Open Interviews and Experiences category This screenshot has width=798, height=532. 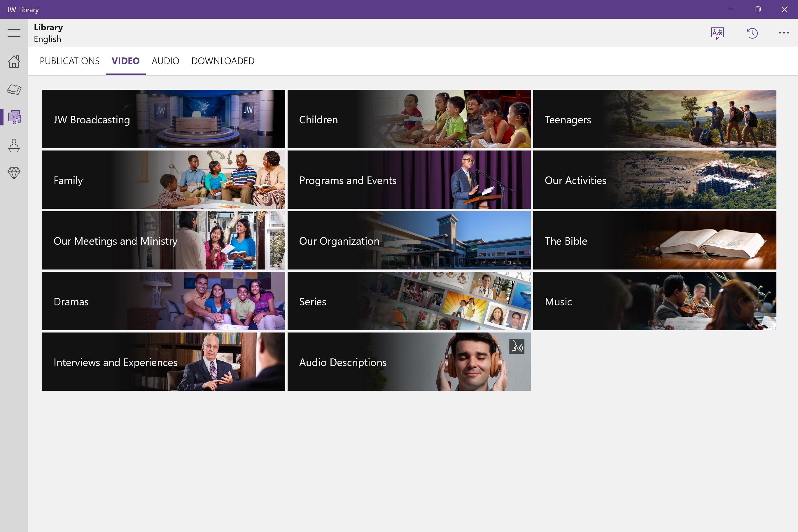click(164, 362)
